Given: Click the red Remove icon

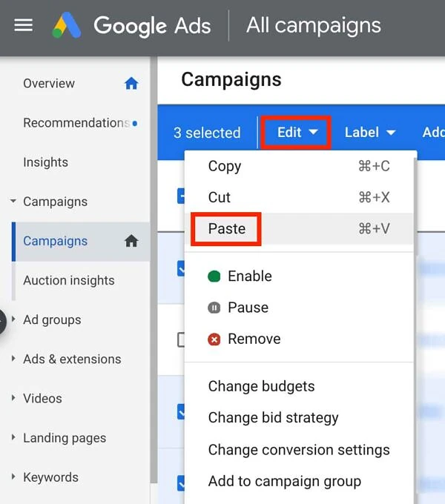Looking at the screenshot, I should [214, 339].
